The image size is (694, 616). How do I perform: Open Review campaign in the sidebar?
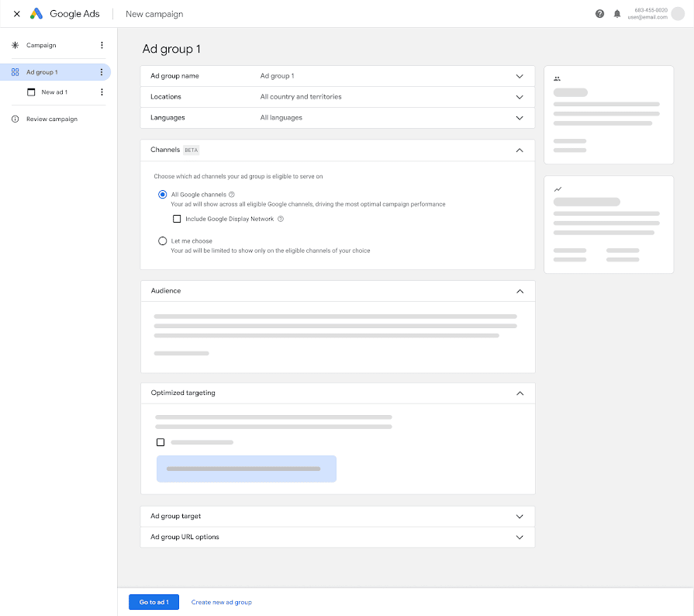52,119
